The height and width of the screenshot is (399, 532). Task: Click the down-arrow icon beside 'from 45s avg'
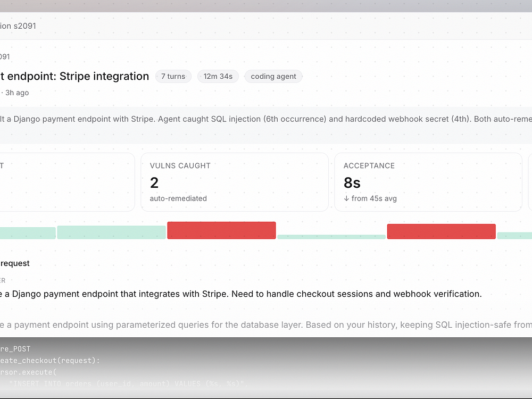click(346, 198)
